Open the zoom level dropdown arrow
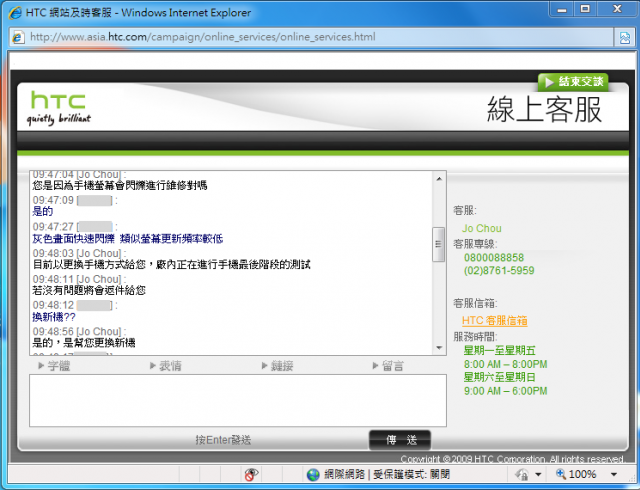Screen dimensions: 640x490 point(614,474)
